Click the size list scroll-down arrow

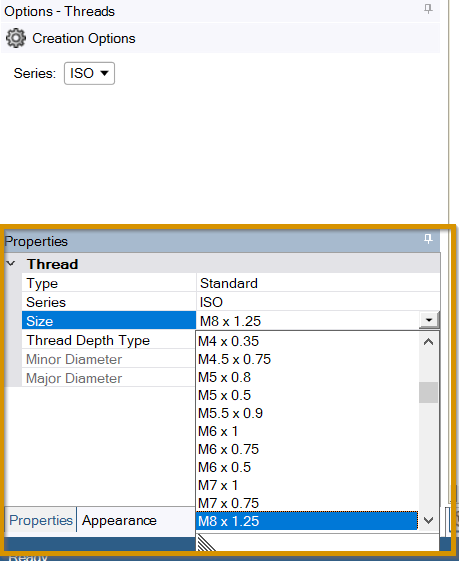[428, 520]
